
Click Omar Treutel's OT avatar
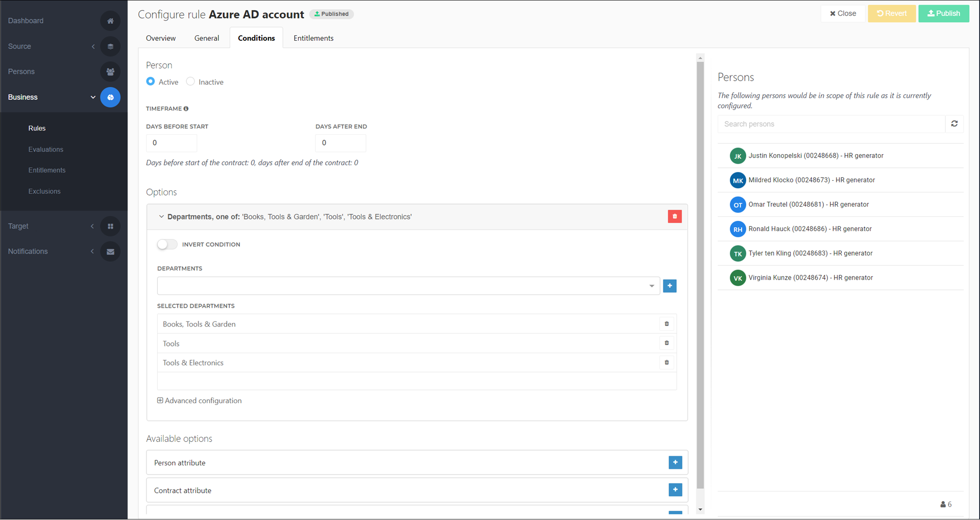click(738, 205)
